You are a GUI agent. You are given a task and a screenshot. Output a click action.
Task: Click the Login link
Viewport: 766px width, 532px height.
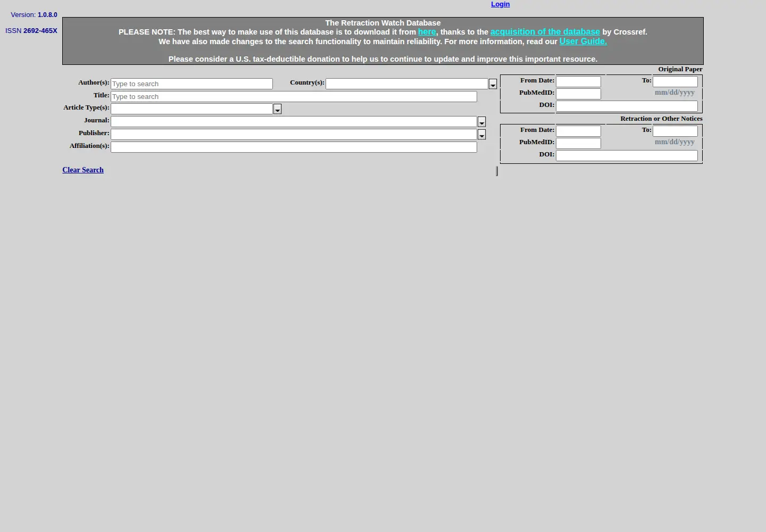(500, 4)
